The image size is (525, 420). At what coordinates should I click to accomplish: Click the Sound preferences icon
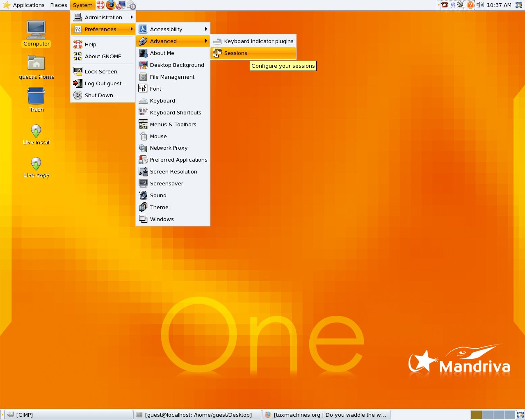[143, 196]
